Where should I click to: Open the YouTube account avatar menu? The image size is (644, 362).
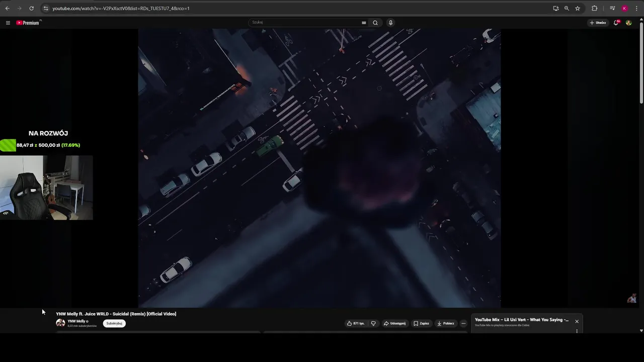click(628, 23)
